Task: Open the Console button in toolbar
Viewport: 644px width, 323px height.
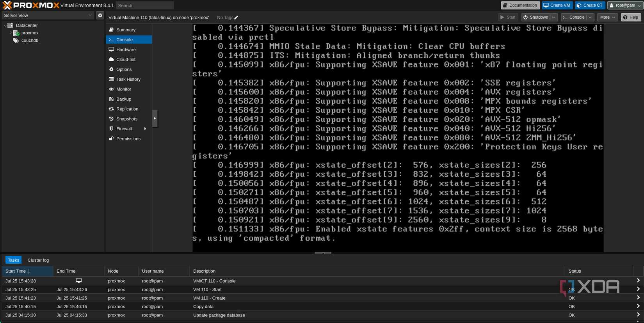Action: (574, 17)
